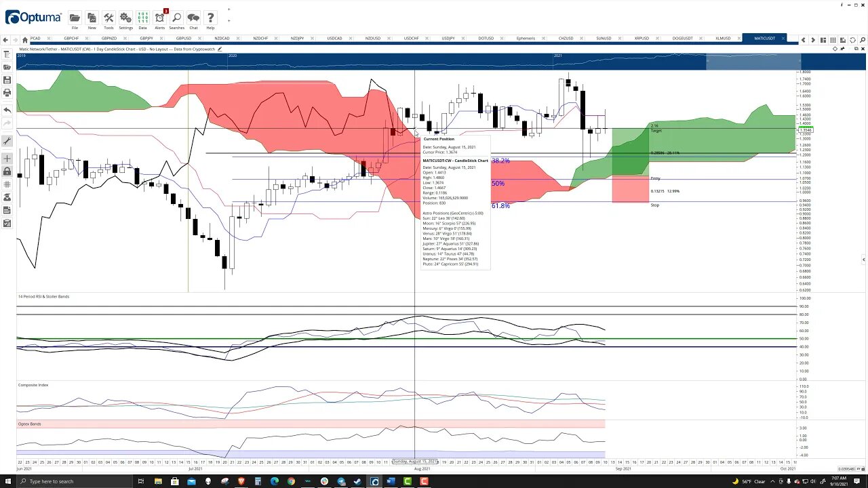Click the search magnifier at tab bar end
The image size is (868, 488).
pos(863,40)
